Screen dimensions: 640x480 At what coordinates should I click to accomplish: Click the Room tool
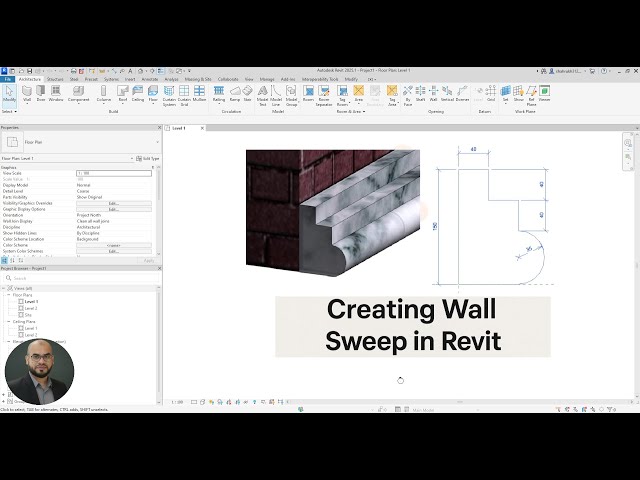[x=308, y=94]
